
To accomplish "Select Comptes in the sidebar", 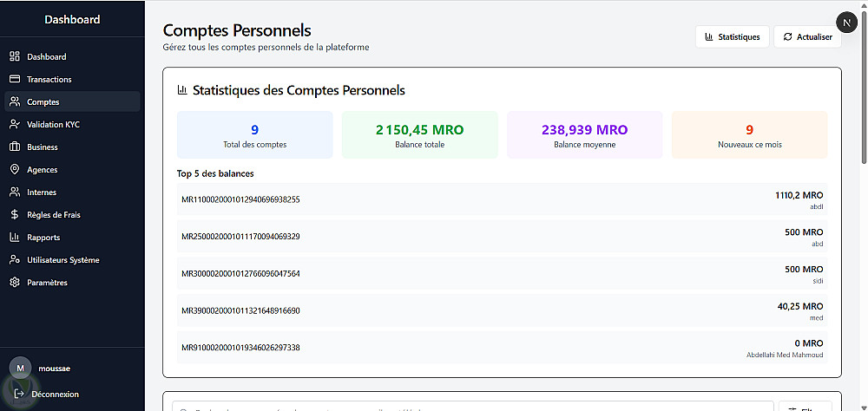I will (x=72, y=101).
